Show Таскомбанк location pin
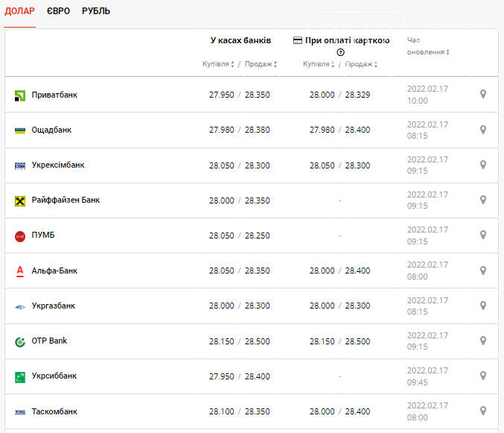 click(x=483, y=411)
